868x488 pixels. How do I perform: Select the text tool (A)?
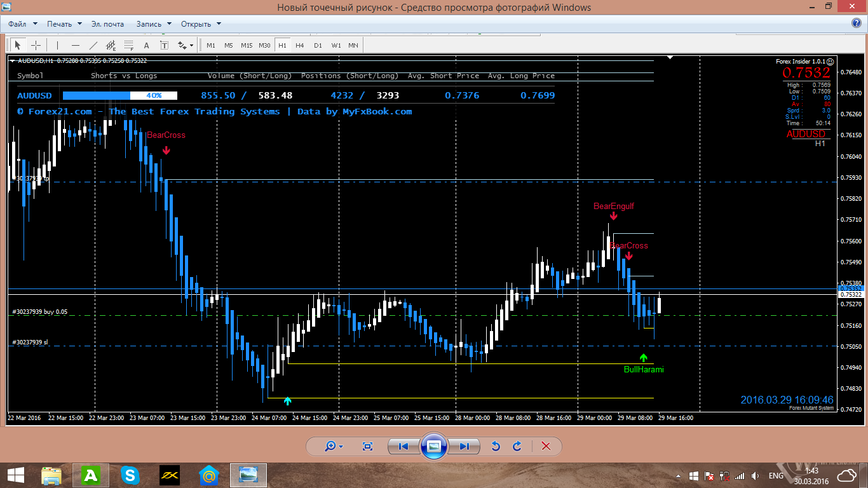pyautogui.click(x=147, y=45)
